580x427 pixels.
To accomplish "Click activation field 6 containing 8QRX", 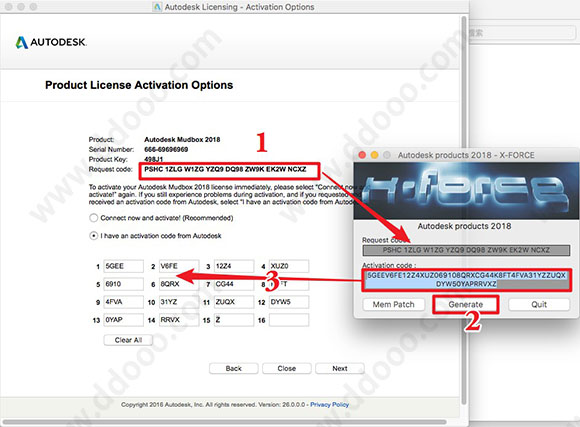I will click(179, 284).
